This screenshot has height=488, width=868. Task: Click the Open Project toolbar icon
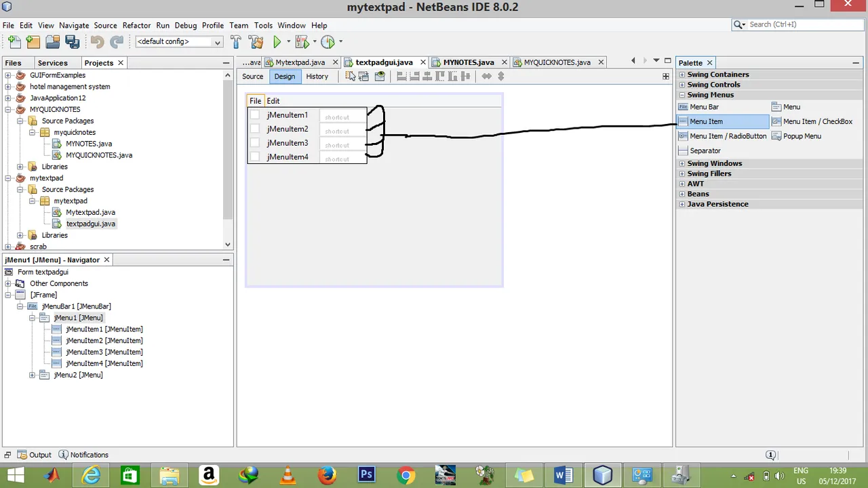pyautogui.click(x=52, y=42)
